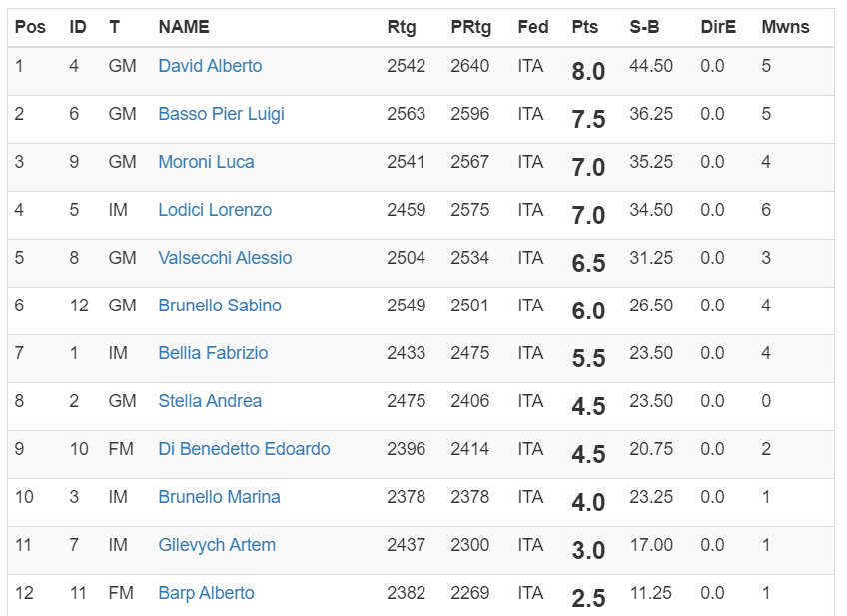Select Lodici Lorenzo player link
The image size is (847, 616).
pyautogui.click(x=215, y=210)
